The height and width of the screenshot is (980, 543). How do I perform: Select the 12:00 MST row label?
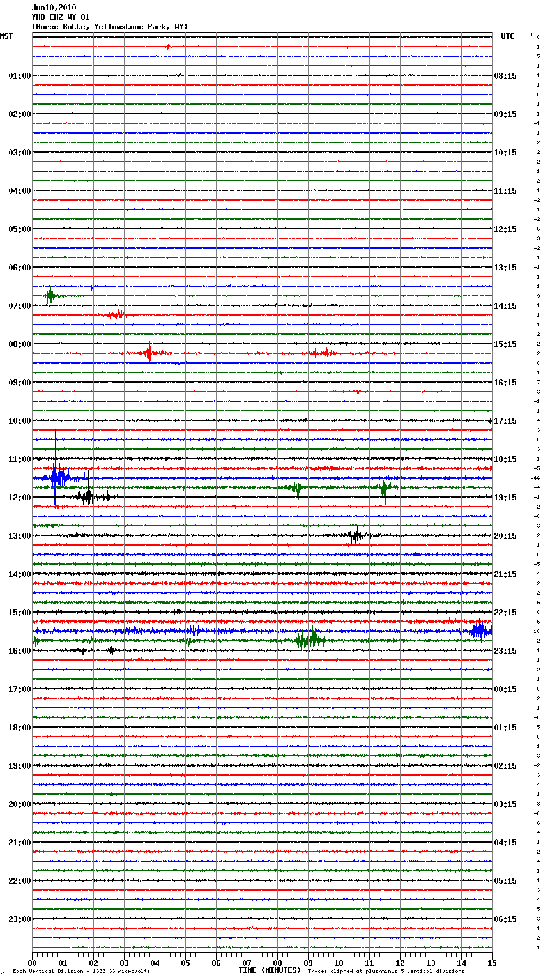click(x=19, y=498)
